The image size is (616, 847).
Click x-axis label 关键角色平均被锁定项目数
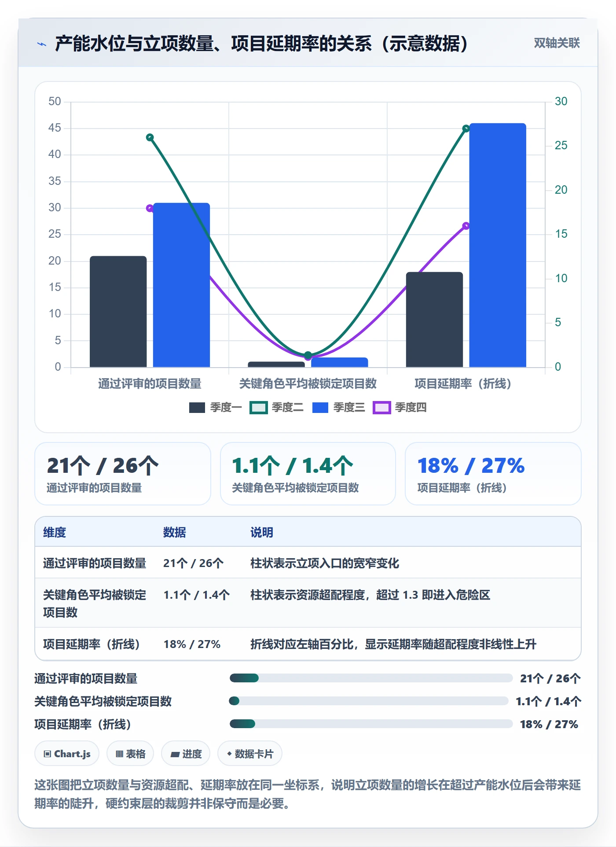[308, 383]
